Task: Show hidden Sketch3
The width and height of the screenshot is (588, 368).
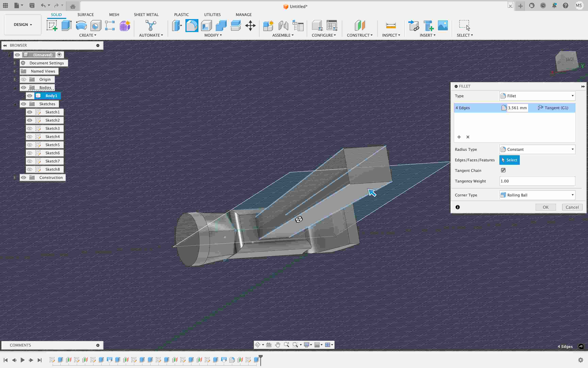Action: point(30,128)
